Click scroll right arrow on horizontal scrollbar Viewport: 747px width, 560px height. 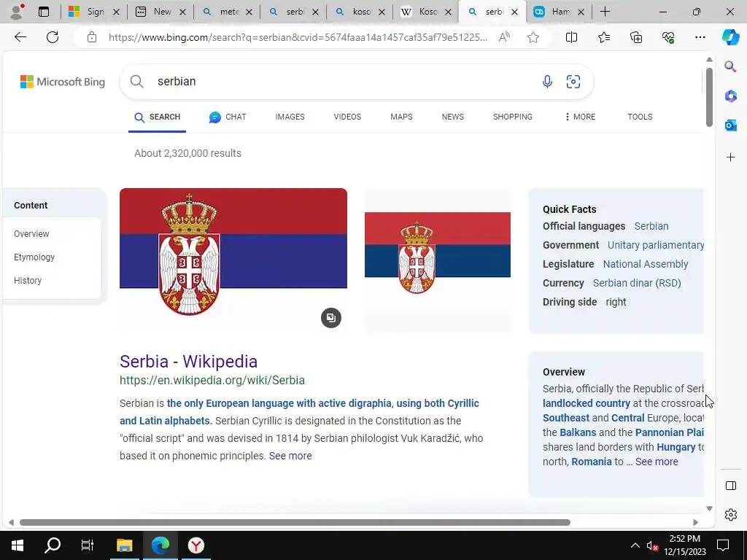695,522
